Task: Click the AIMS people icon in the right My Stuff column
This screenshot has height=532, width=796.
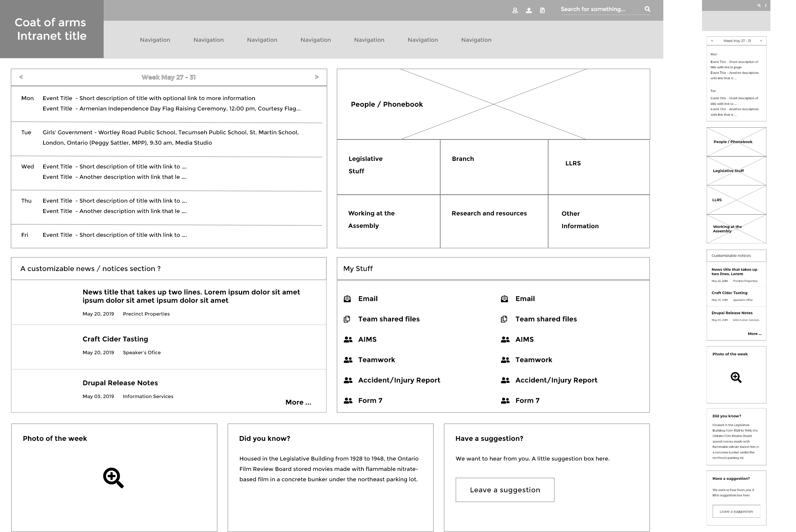Action: (x=505, y=339)
